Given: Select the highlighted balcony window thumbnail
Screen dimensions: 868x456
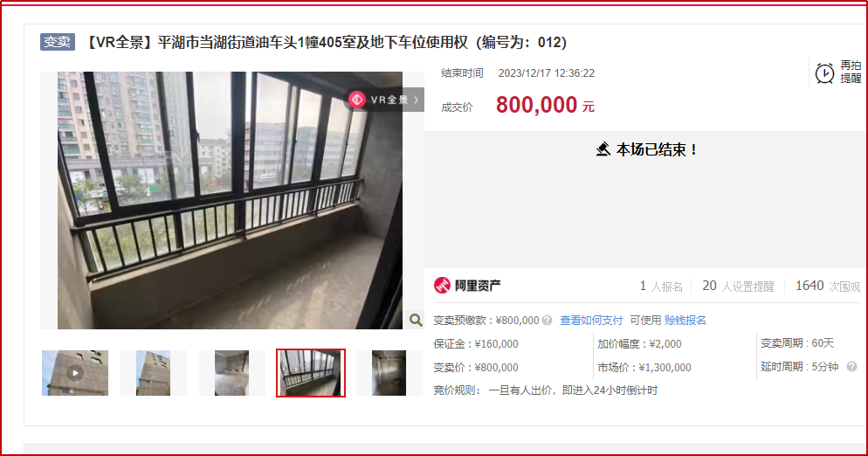Looking at the screenshot, I should click(311, 373).
